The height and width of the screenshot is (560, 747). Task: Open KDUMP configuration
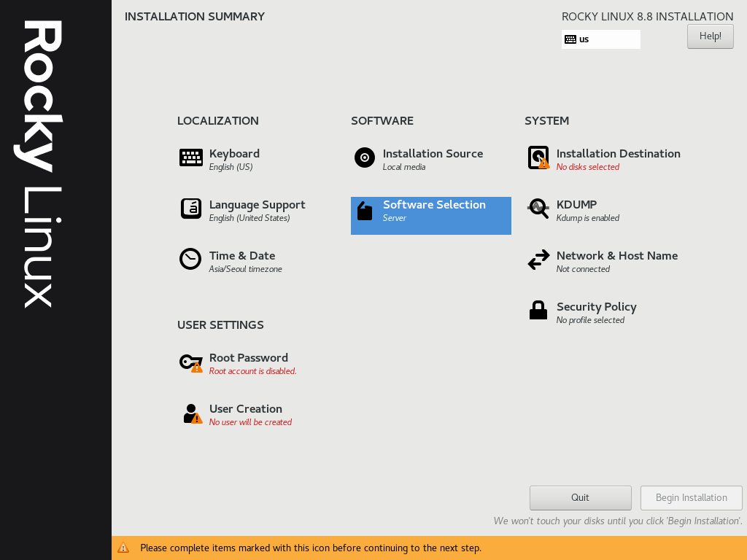(x=576, y=205)
